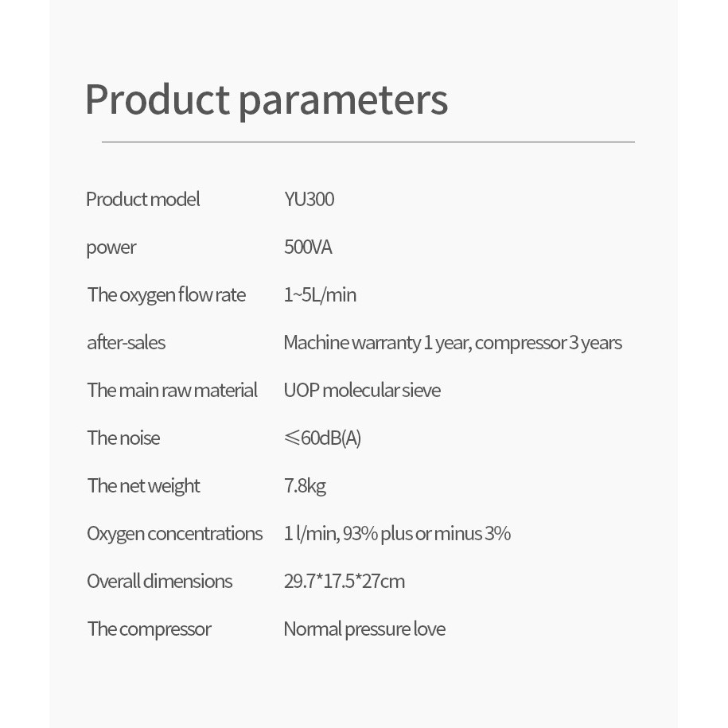Image resolution: width=728 pixels, height=728 pixels.
Task: Click the 1~5L/min flow rate value
Action: point(320,295)
